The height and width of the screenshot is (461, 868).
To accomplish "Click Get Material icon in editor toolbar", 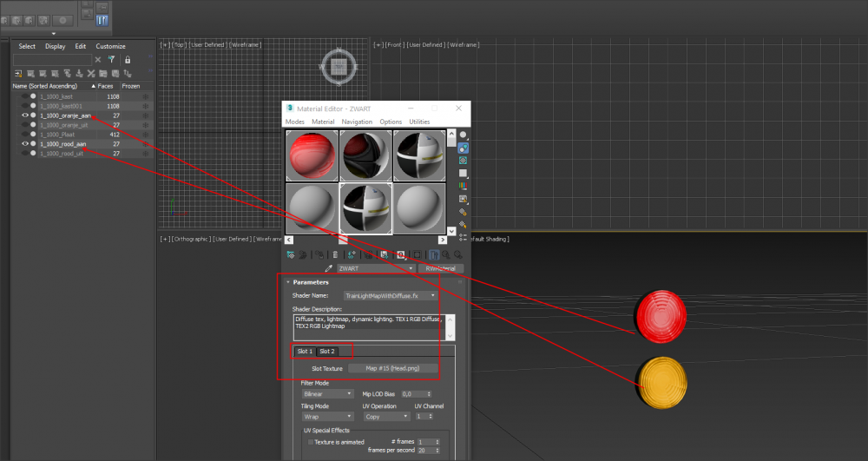I will pyautogui.click(x=291, y=255).
